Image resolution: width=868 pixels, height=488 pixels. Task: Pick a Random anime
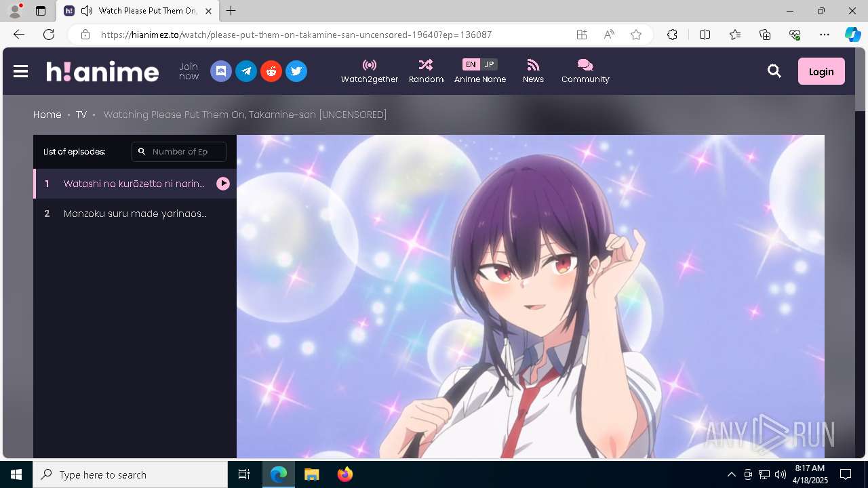click(426, 71)
